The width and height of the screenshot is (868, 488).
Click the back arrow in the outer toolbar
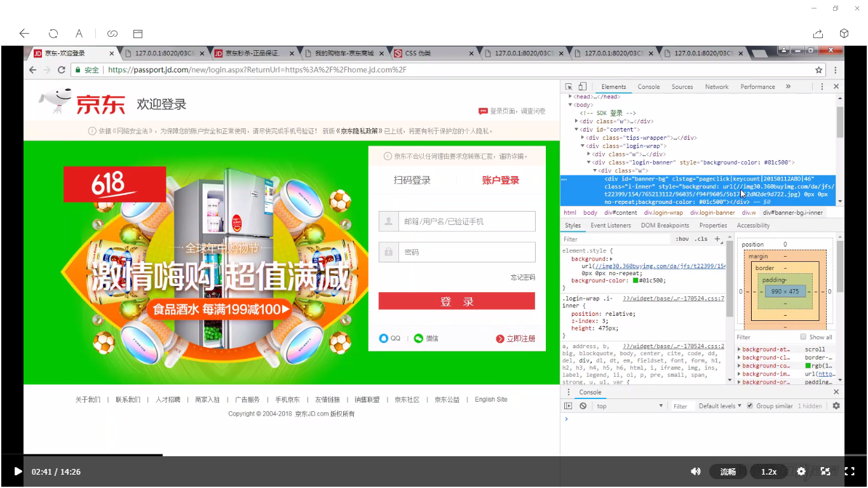coord(24,34)
